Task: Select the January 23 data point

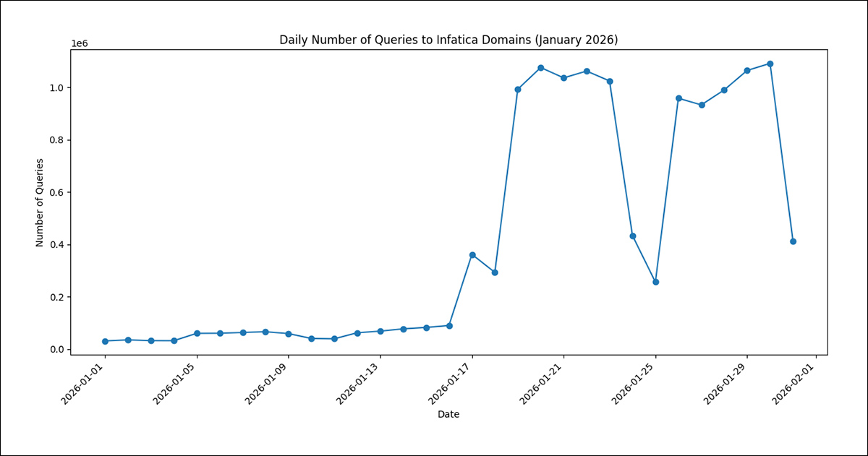Action: (x=610, y=81)
